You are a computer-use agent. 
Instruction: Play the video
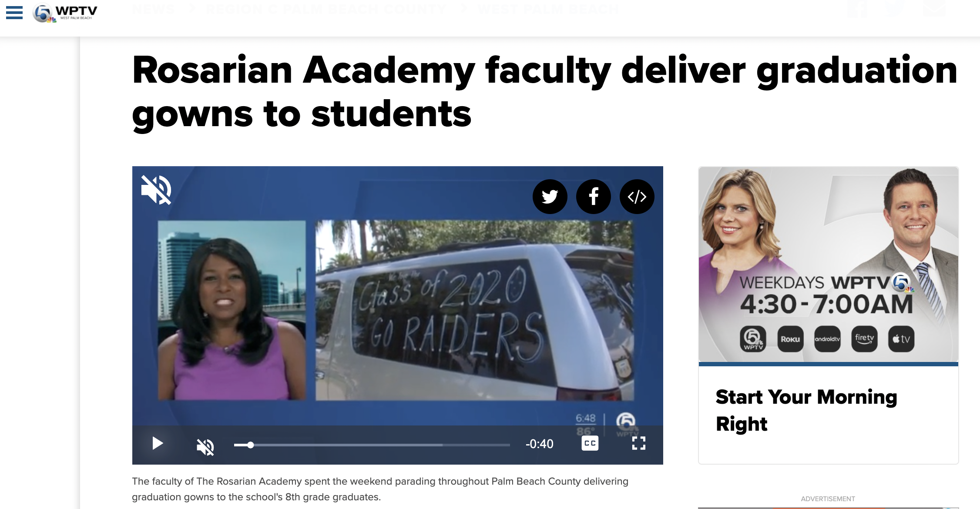tap(158, 443)
